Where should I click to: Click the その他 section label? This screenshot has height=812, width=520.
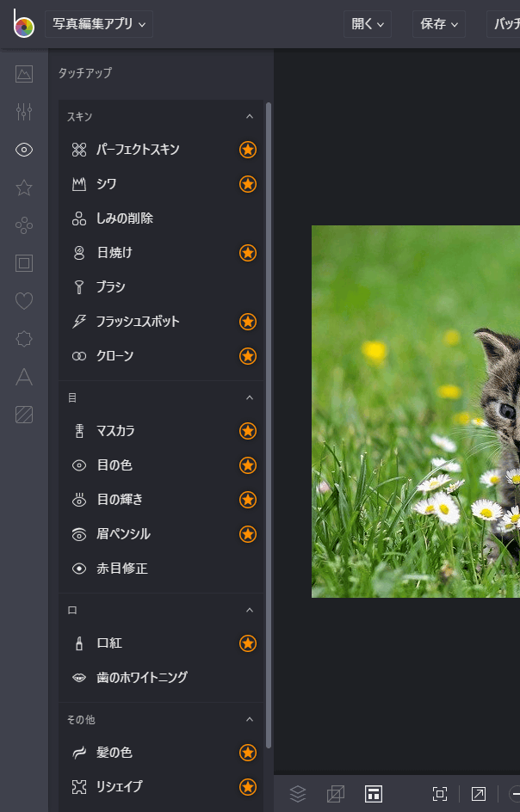point(81,719)
